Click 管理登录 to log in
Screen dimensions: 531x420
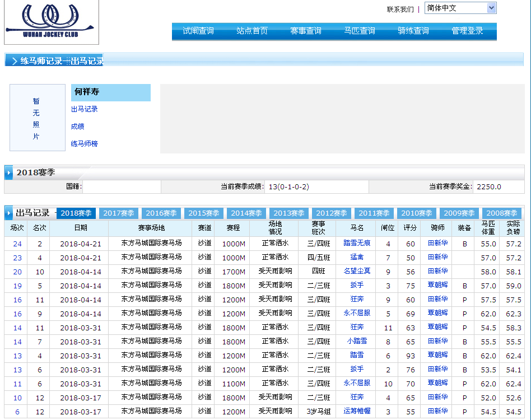click(x=467, y=31)
